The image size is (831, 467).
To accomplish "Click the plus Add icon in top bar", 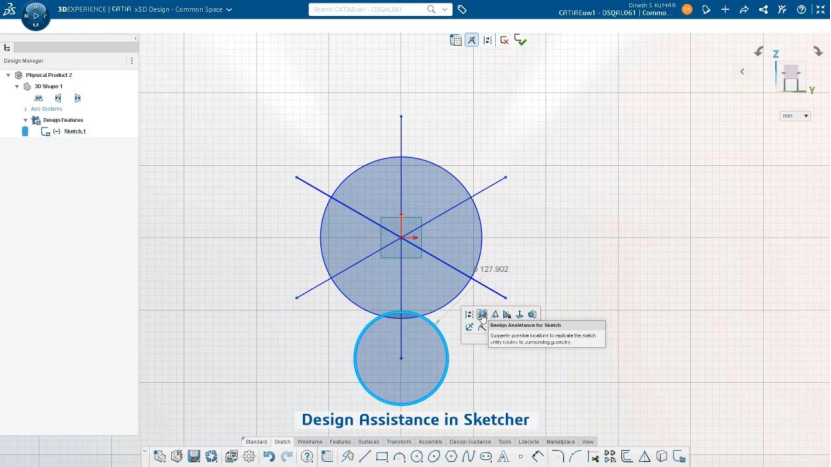I will 725,10.
